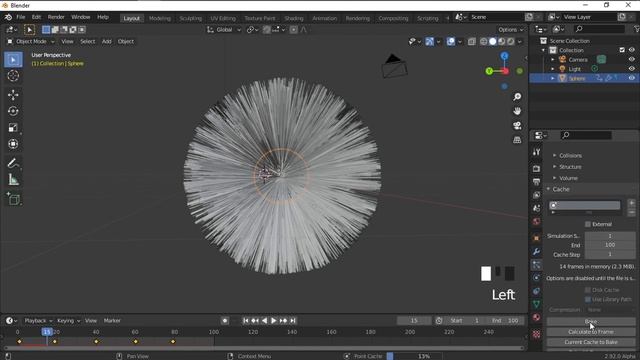Select the Add Cube tool
Image resolution: width=640 pixels, height=360 pixels.
(x=13, y=199)
